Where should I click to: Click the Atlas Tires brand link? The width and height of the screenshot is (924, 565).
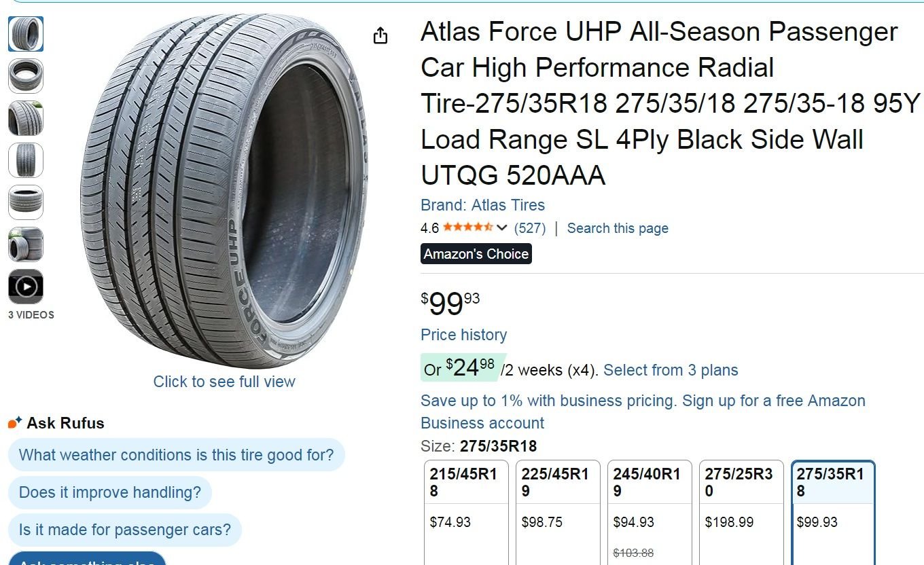click(x=482, y=205)
